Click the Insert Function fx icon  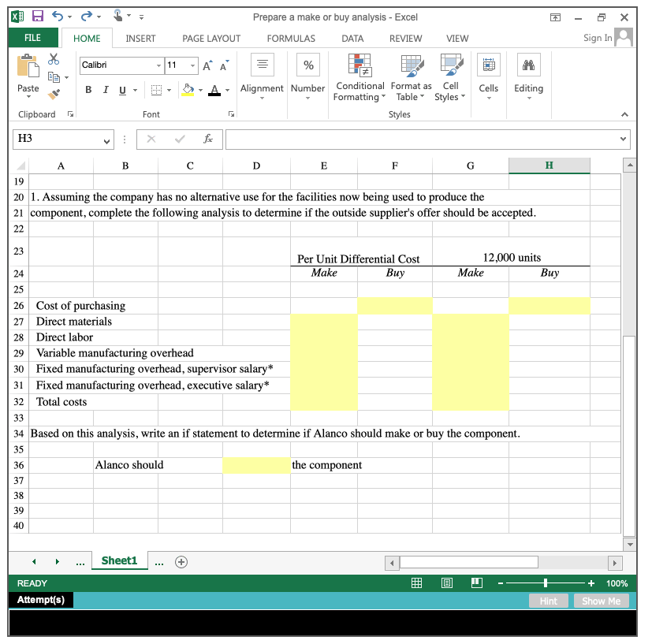(208, 139)
